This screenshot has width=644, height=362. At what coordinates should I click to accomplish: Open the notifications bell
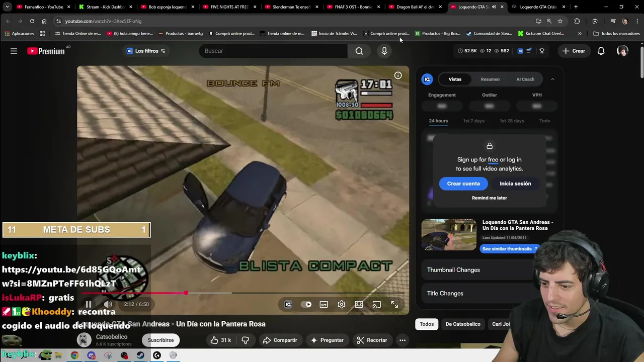tap(601, 51)
